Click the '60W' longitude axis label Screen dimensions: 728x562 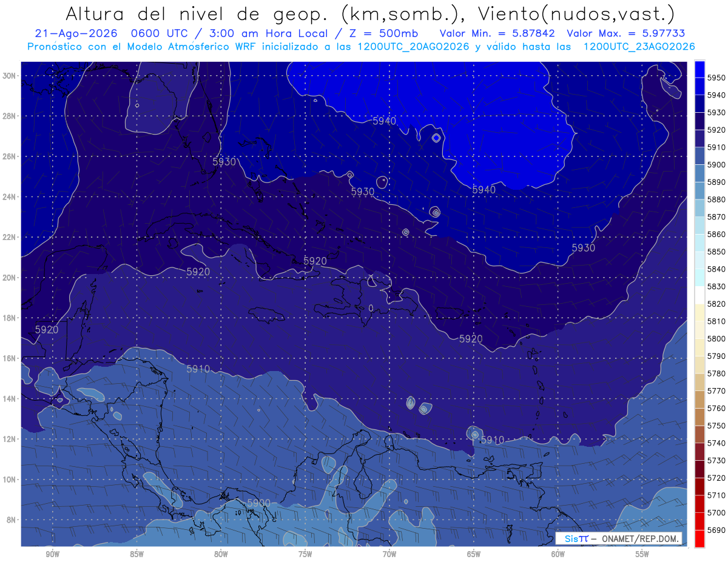[x=558, y=555]
